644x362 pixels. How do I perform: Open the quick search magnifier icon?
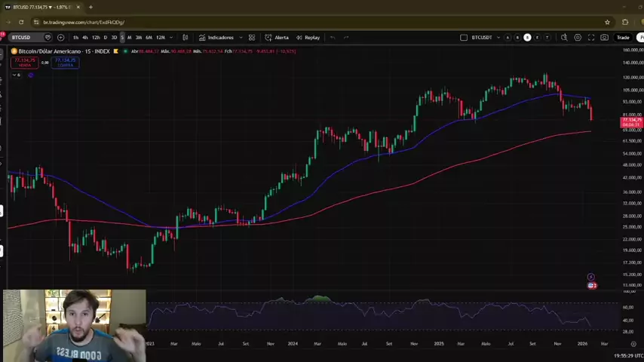pyautogui.click(x=563, y=37)
